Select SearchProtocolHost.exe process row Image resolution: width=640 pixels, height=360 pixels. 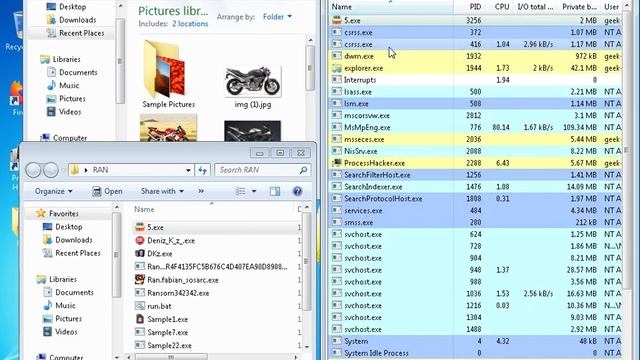click(x=475, y=198)
